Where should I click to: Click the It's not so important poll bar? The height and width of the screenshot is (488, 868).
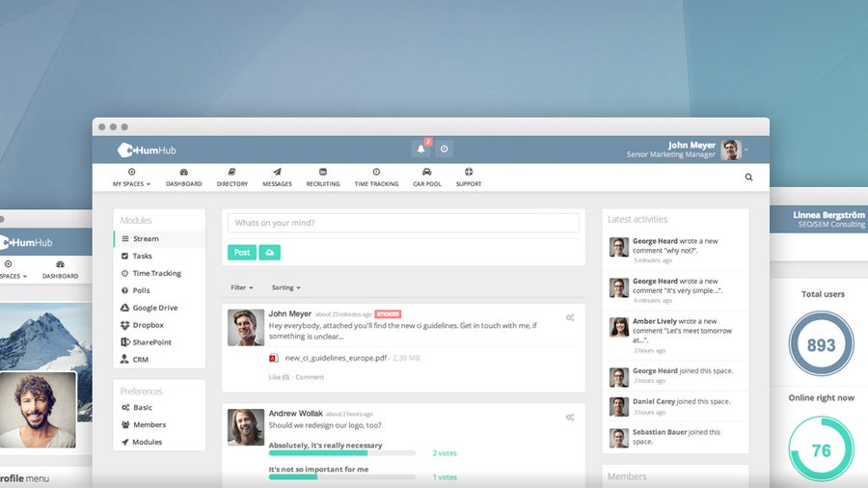[x=342, y=477]
